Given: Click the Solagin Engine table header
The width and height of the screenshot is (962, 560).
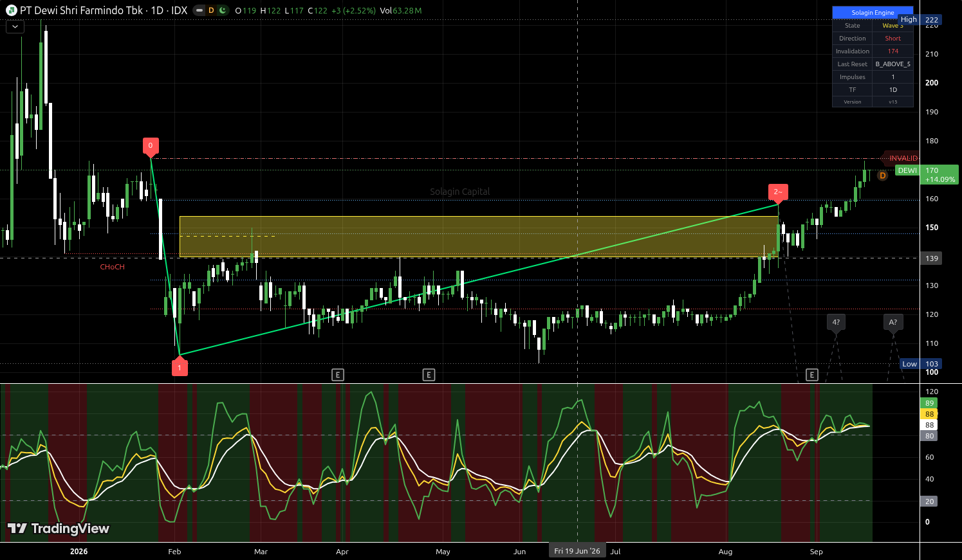Looking at the screenshot, I should point(873,13).
